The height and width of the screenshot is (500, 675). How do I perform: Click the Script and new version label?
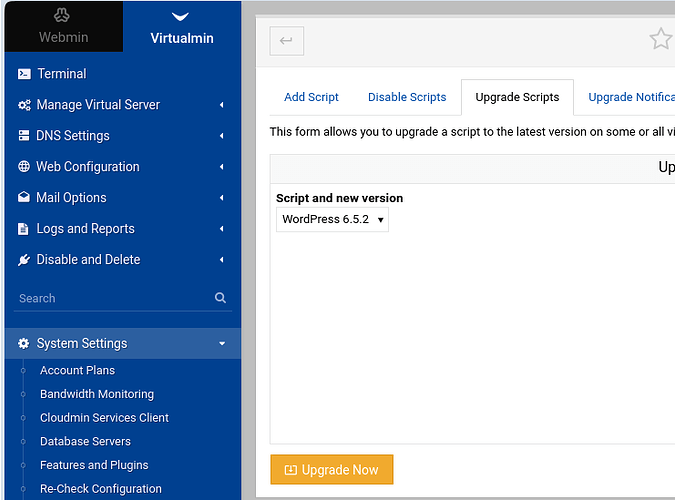340,198
